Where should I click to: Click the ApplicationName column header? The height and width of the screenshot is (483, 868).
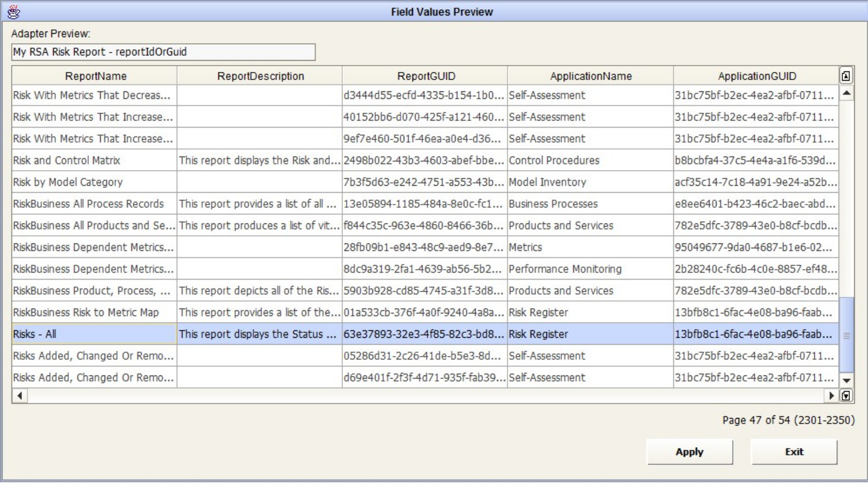(x=590, y=76)
